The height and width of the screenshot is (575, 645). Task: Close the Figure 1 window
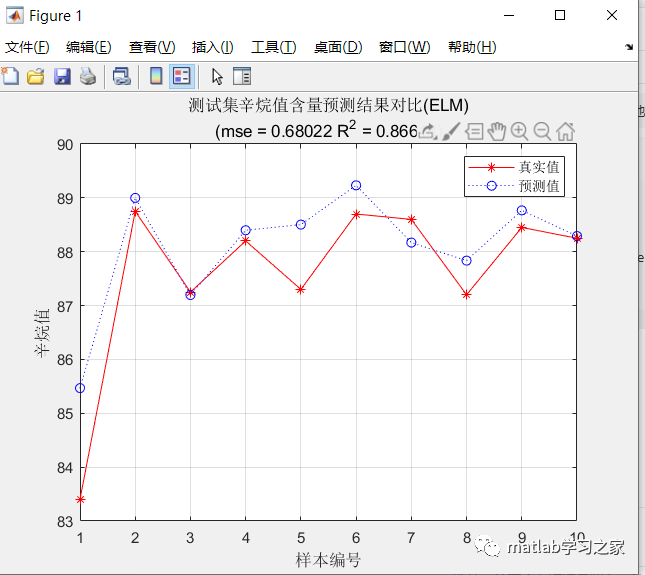click(612, 16)
